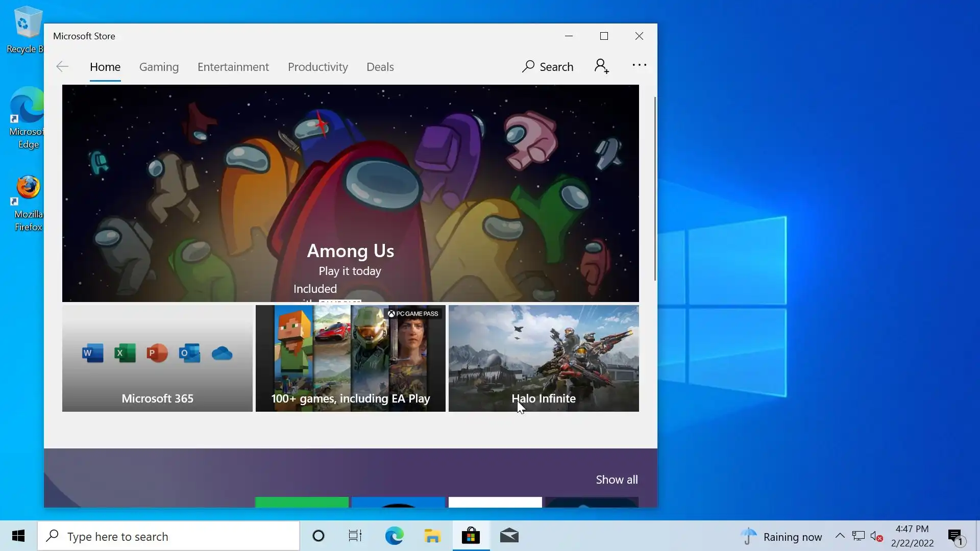Click the Type here to search box
Image resolution: width=980 pixels, height=551 pixels.
168,536
